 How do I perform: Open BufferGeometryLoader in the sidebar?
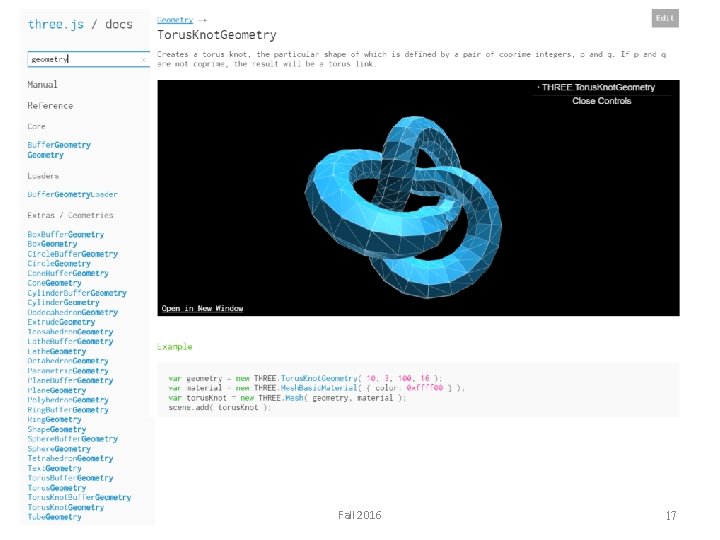(73, 195)
